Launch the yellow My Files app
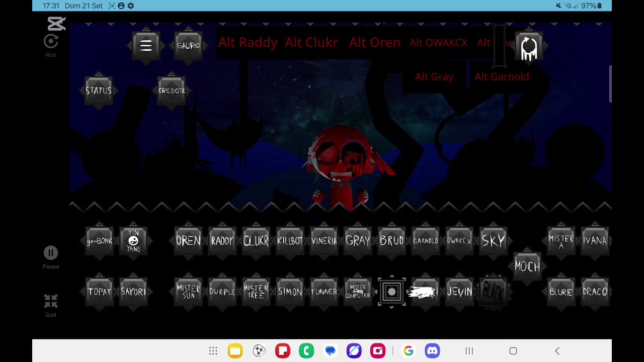Image resolution: width=644 pixels, height=362 pixels. (235, 351)
